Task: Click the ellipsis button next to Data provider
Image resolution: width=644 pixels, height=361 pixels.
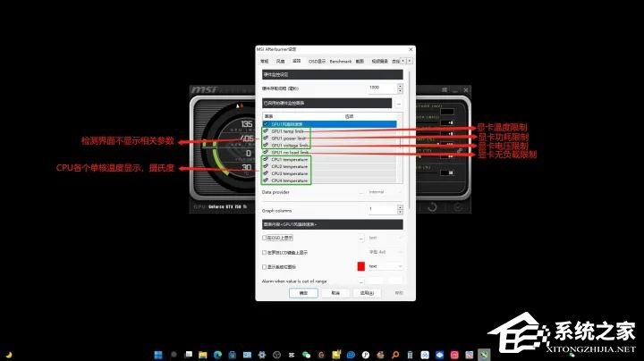Action: coord(361,192)
